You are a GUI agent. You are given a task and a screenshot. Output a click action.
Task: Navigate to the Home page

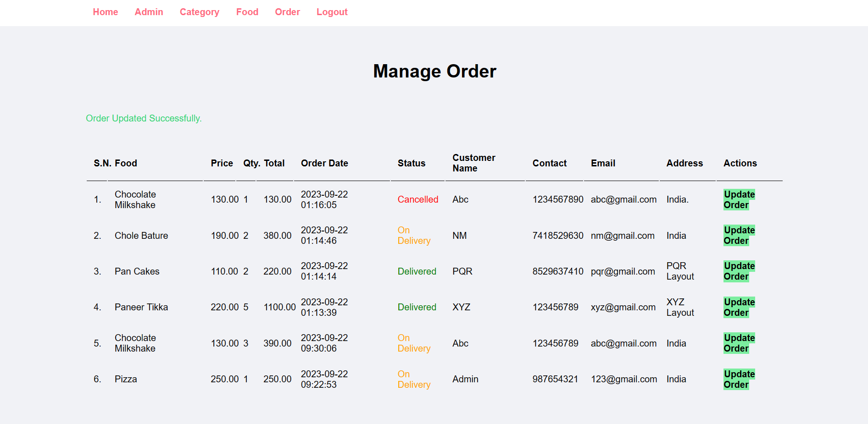[105, 12]
